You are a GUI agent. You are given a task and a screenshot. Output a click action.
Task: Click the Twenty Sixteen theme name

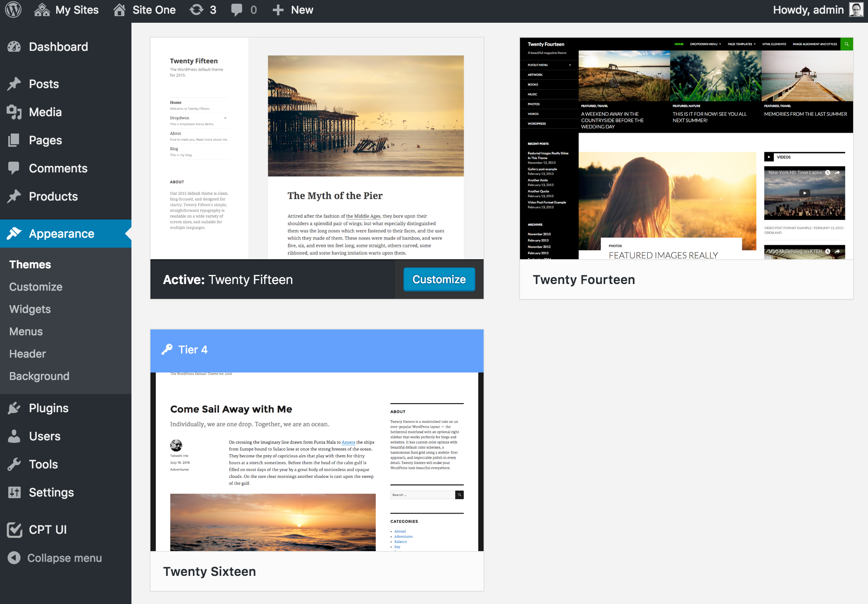pyautogui.click(x=210, y=572)
